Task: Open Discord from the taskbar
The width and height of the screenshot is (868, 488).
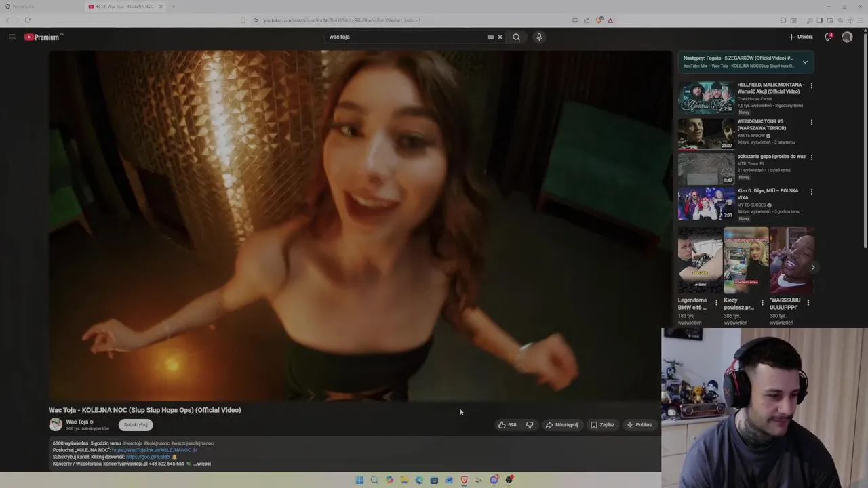Action: coord(494,480)
